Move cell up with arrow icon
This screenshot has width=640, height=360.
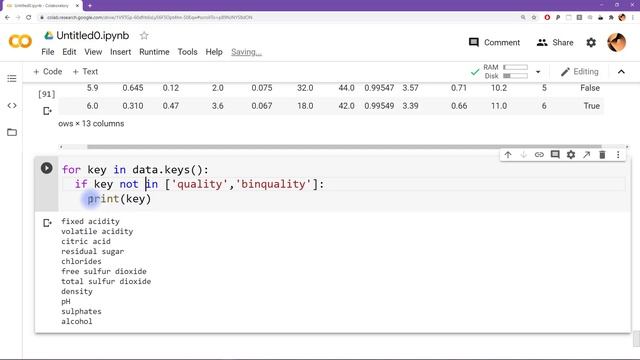click(x=508, y=155)
